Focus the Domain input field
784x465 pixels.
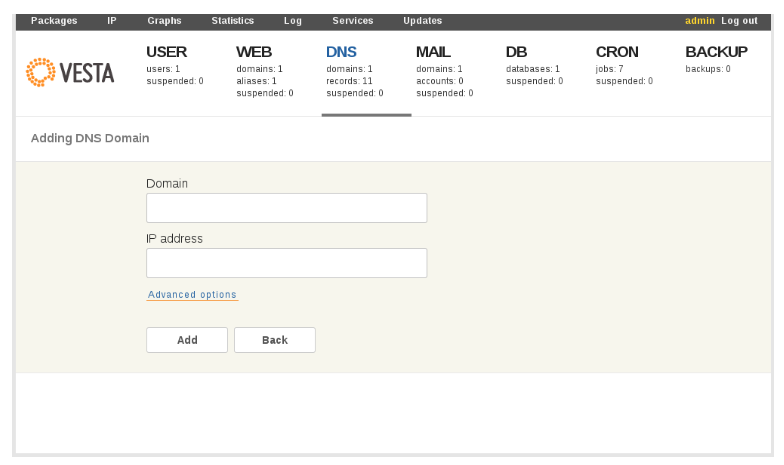tap(286, 208)
